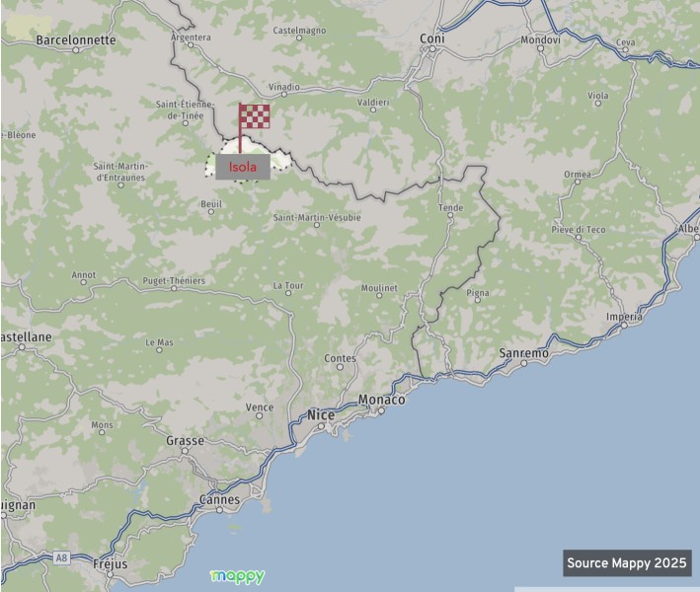Click the Monaco city marker dot
This screenshot has width=700, height=592.
tap(382, 410)
